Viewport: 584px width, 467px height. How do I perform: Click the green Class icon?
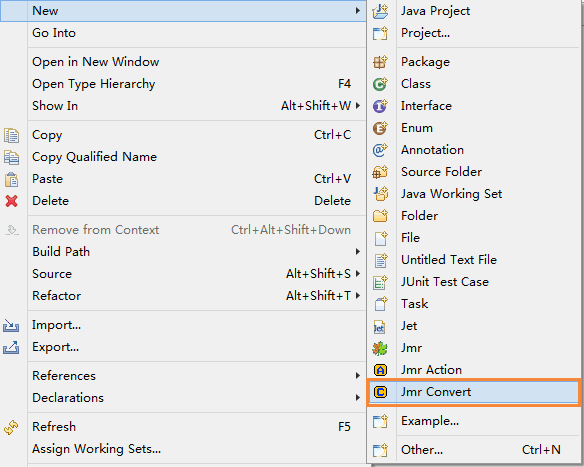(x=380, y=84)
